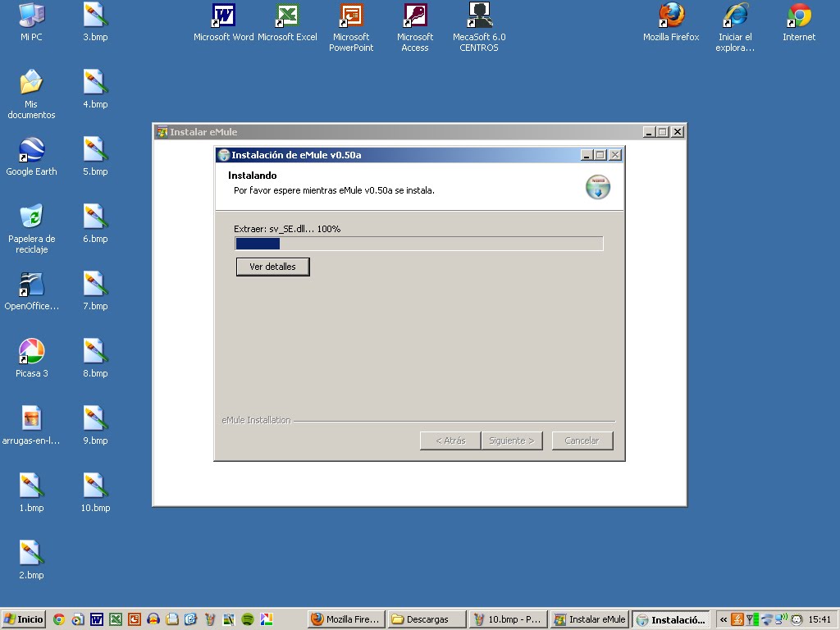Viewport: 840px width, 630px height.
Task: Switch to 10.bmp Paint taskbar button
Action: coord(509,619)
